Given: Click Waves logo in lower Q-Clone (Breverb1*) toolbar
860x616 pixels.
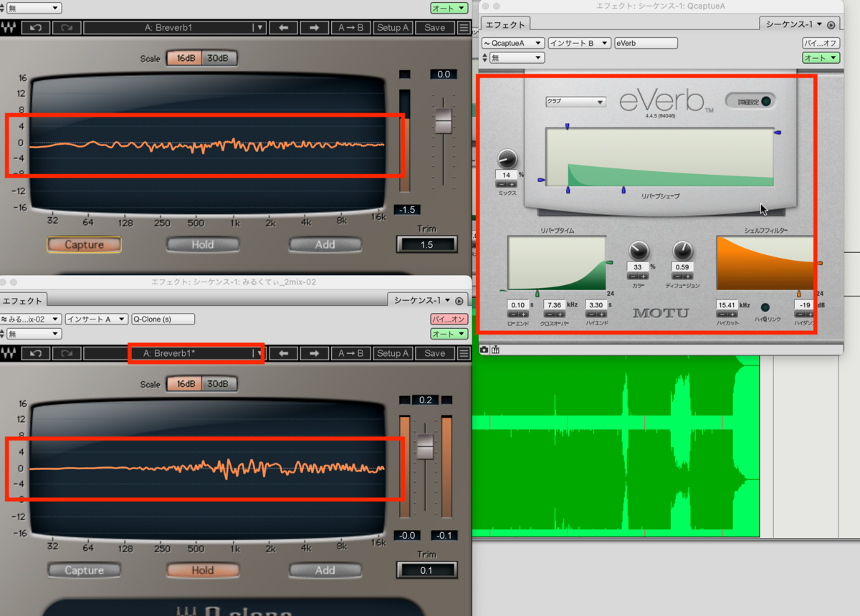Looking at the screenshot, I should click(x=9, y=353).
